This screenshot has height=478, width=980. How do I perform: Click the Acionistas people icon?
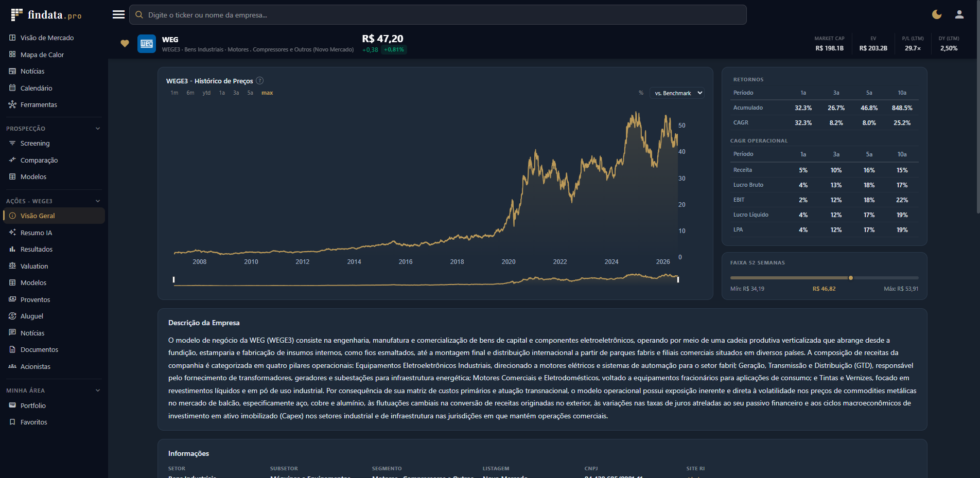12,366
